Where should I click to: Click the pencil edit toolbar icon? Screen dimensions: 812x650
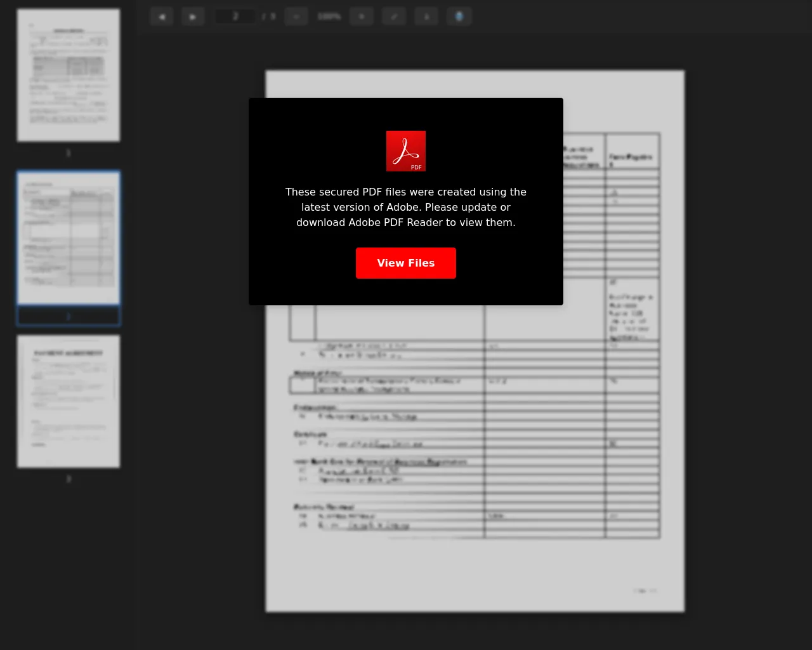(x=394, y=17)
